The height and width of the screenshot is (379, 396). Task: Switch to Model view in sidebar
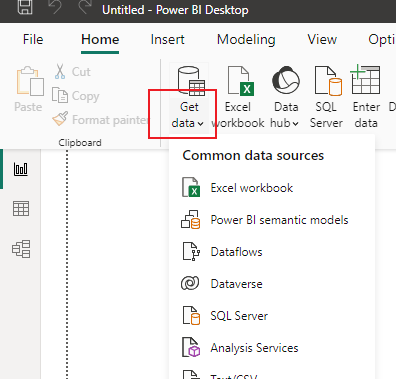tap(21, 249)
